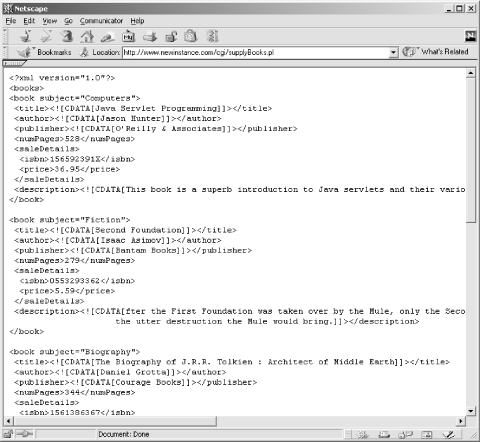
Task: Click the Print toolbar icon
Action: (x=150, y=36)
